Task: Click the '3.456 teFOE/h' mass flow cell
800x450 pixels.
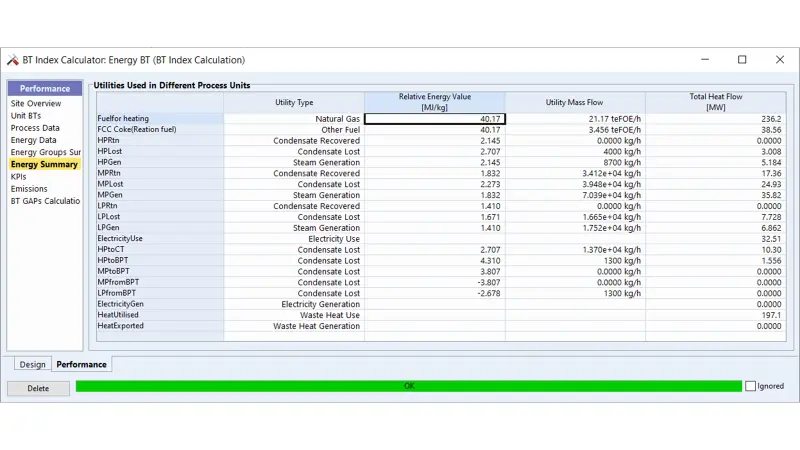Action: point(575,130)
